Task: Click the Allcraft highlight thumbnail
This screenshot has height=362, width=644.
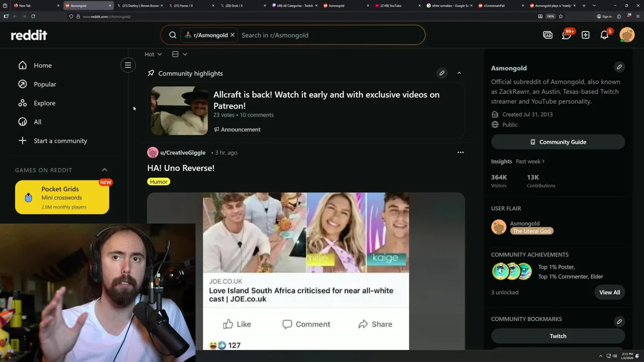Action: click(x=179, y=111)
